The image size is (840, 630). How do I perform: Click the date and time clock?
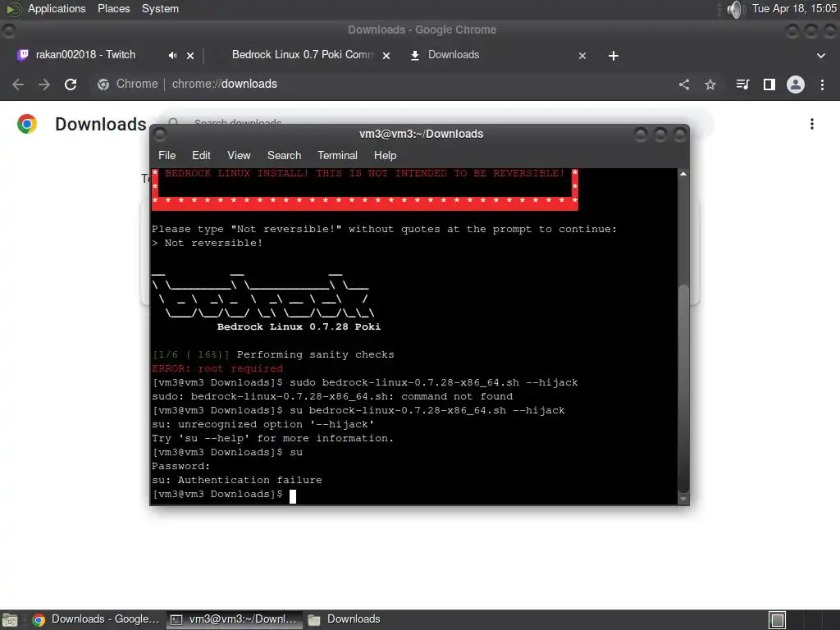click(x=794, y=8)
